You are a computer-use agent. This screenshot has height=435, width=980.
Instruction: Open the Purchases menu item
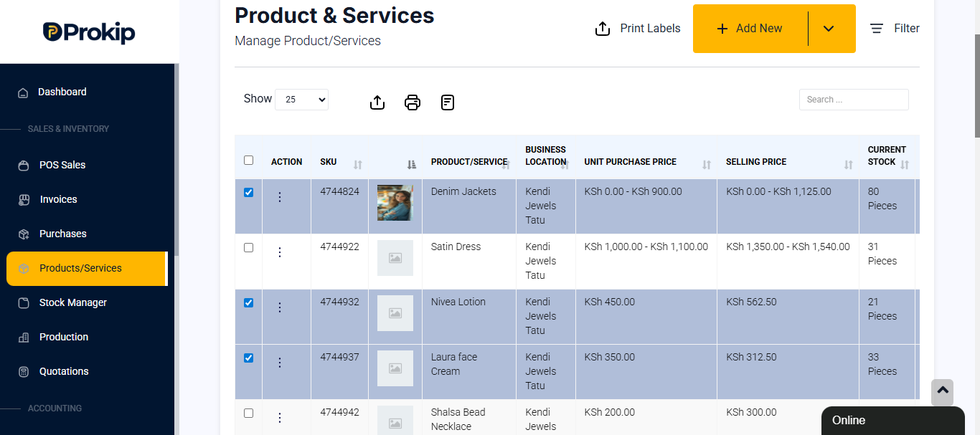tap(62, 234)
